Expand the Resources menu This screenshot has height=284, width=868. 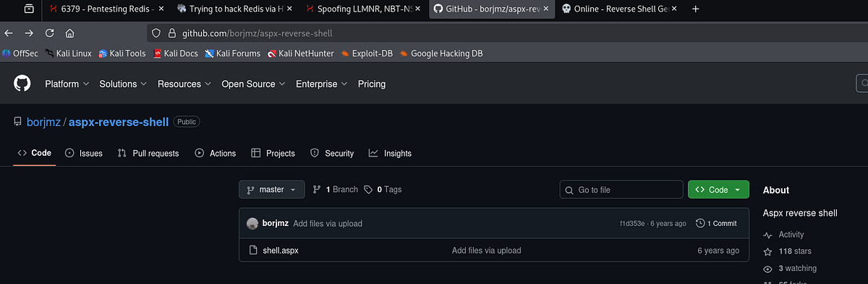point(184,84)
